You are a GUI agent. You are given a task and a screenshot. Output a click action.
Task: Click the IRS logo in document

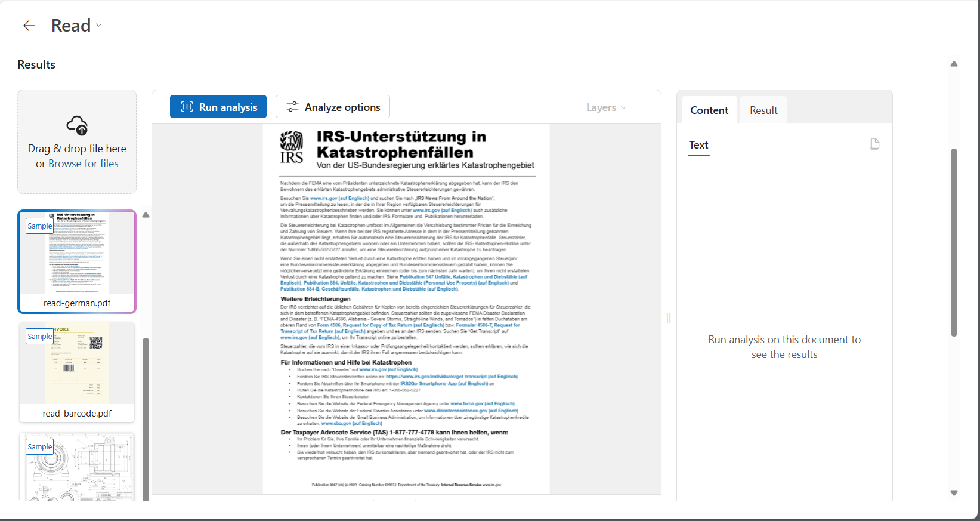292,147
